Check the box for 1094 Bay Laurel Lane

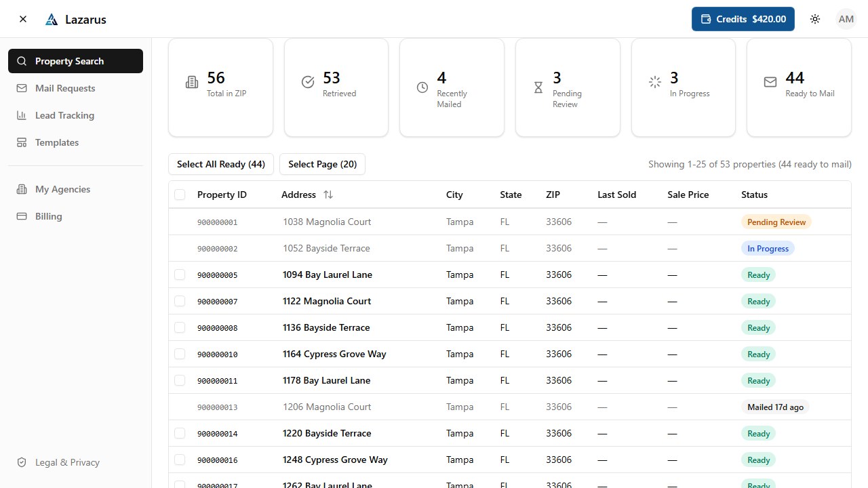tap(180, 274)
